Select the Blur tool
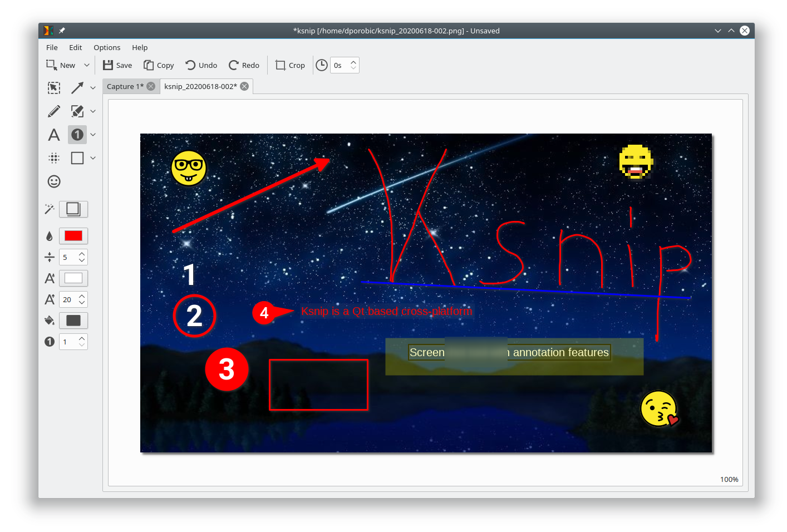The width and height of the screenshot is (787, 532). [54, 158]
